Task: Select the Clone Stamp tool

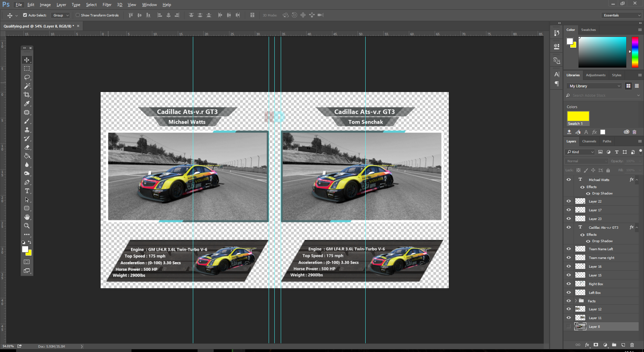Action: point(27,130)
